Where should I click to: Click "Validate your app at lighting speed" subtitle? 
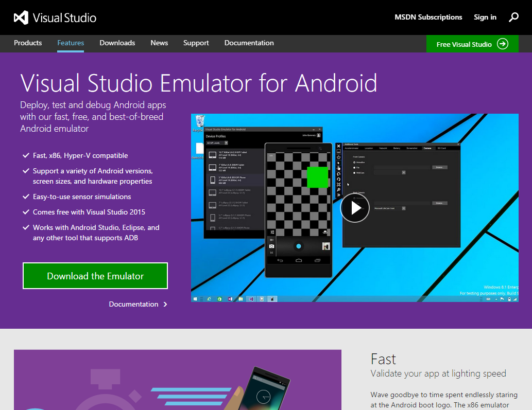tap(438, 373)
